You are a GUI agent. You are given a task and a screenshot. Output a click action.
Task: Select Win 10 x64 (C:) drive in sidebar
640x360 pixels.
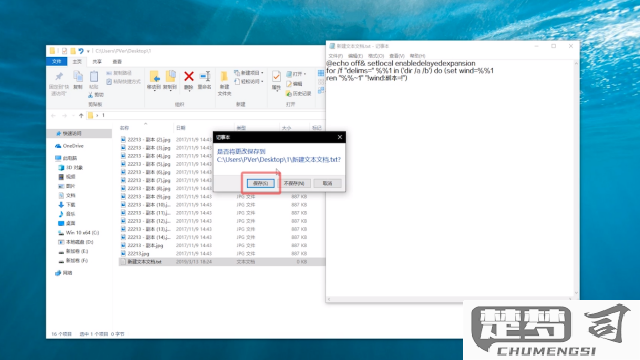point(78,233)
